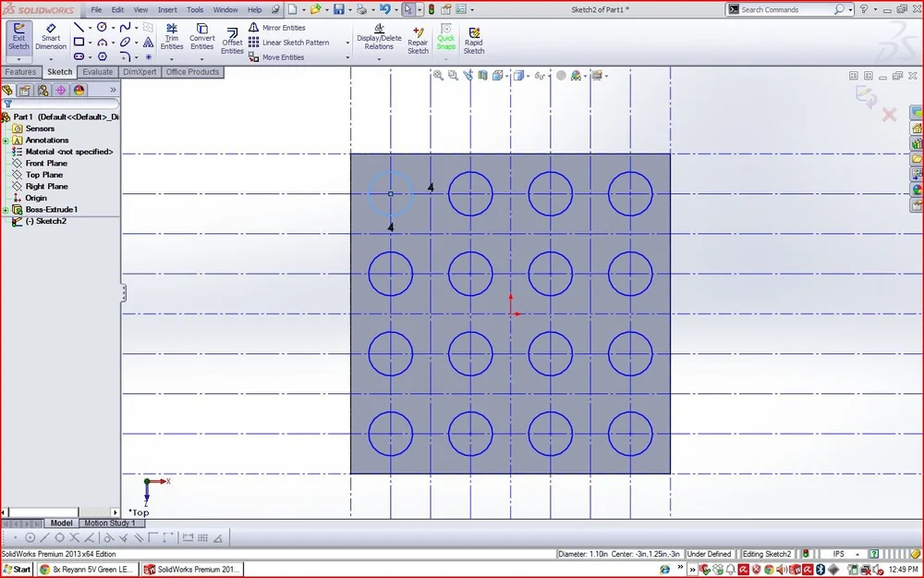Open the Move Entities dropdown arrow

347,57
